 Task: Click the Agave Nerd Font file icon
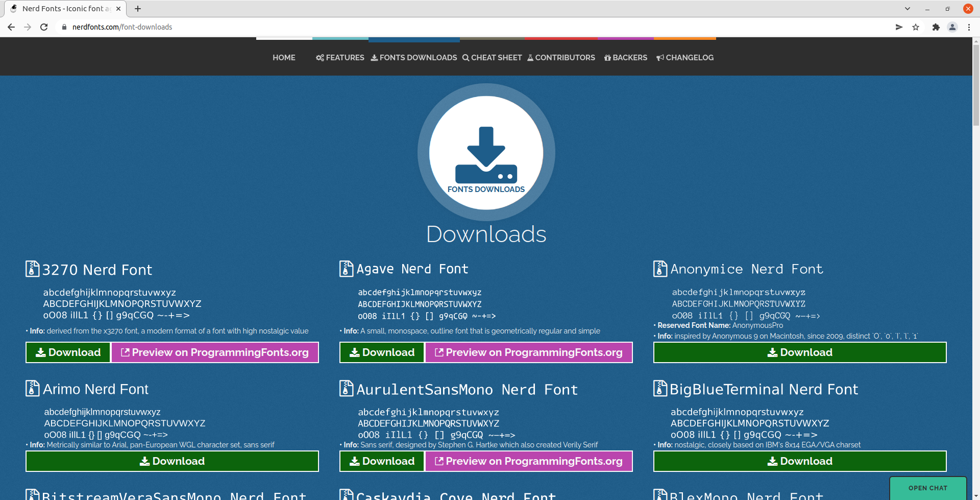pyautogui.click(x=346, y=269)
